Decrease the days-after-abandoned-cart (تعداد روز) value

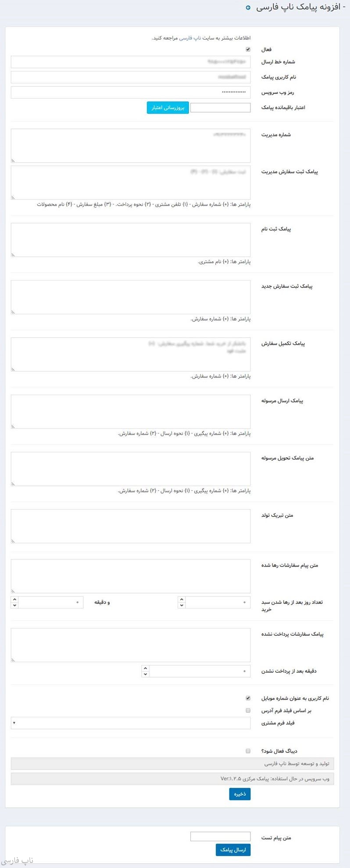pyautogui.click(x=182, y=605)
